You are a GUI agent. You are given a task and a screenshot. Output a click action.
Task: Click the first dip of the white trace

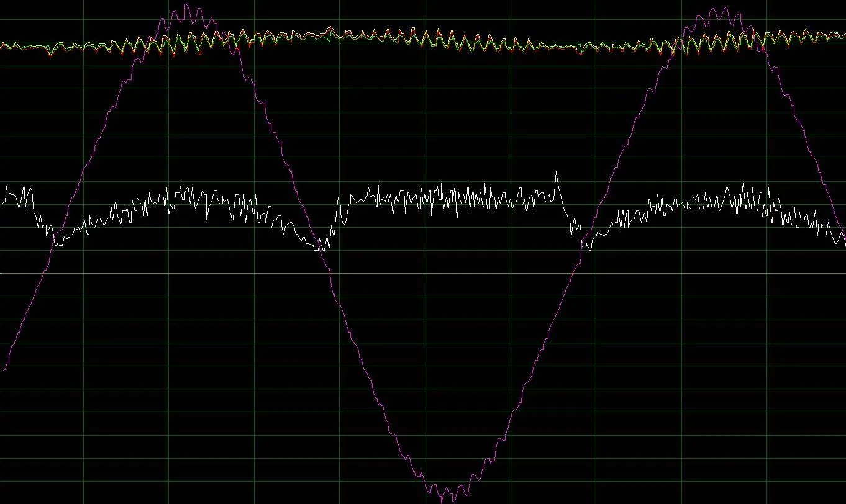pyautogui.click(x=55, y=245)
